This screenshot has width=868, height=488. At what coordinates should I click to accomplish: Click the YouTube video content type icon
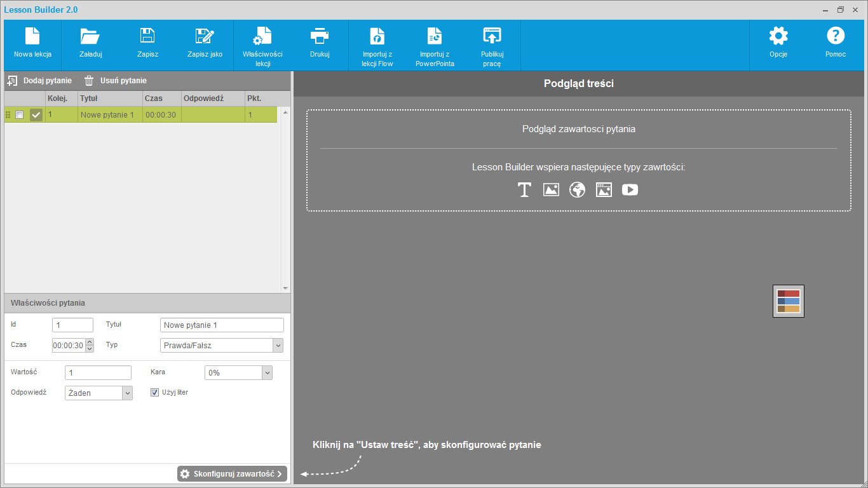630,189
